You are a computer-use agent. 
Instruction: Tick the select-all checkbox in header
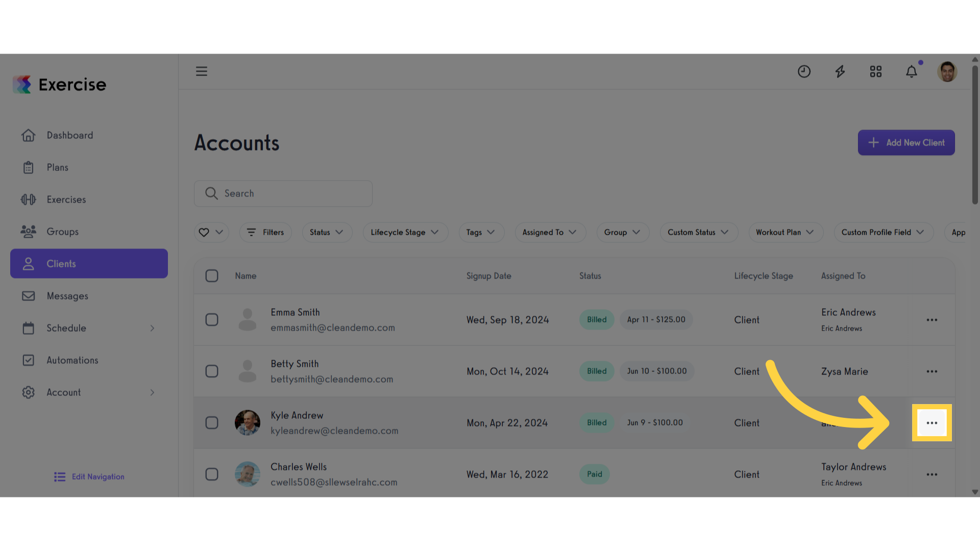[212, 276]
